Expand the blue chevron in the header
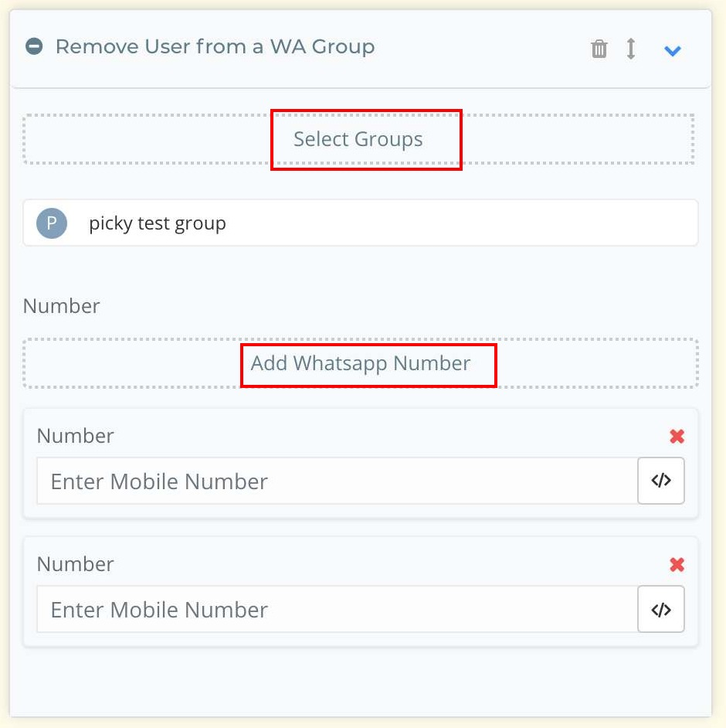 pos(673,50)
